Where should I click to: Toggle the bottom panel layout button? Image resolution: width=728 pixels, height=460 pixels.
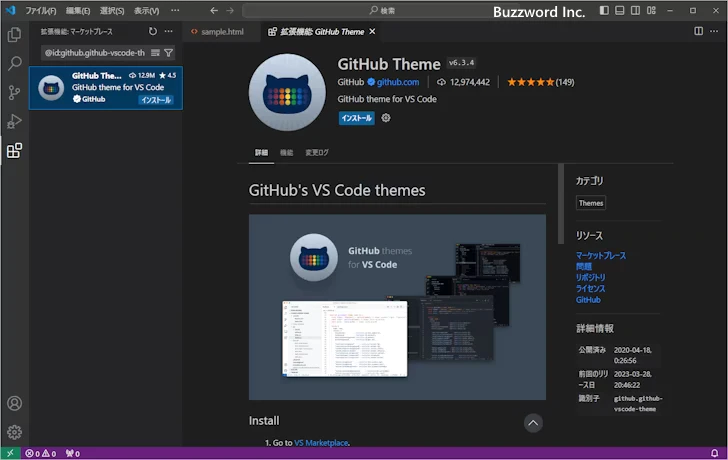619,10
